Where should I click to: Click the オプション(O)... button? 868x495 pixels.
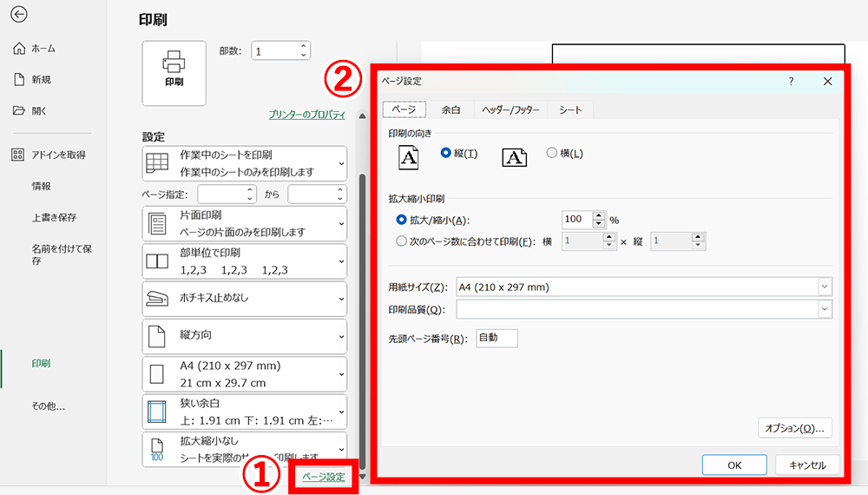[x=795, y=428]
